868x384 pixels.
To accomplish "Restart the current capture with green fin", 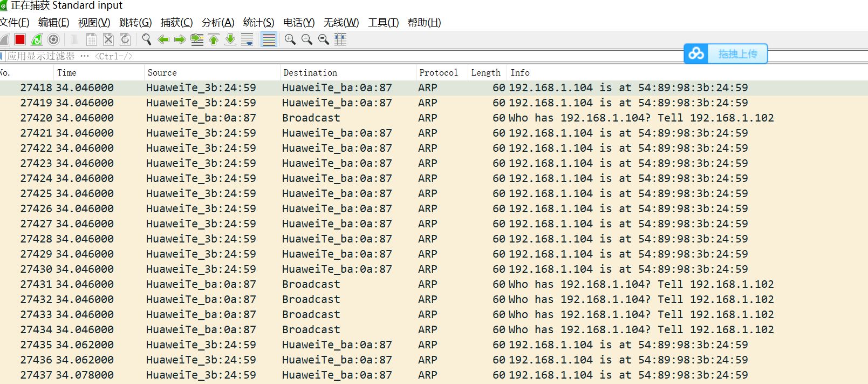I will pyautogui.click(x=37, y=39).
